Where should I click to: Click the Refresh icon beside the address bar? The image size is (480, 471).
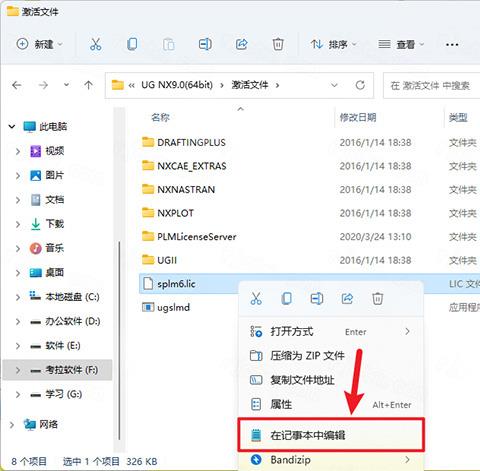360,85
